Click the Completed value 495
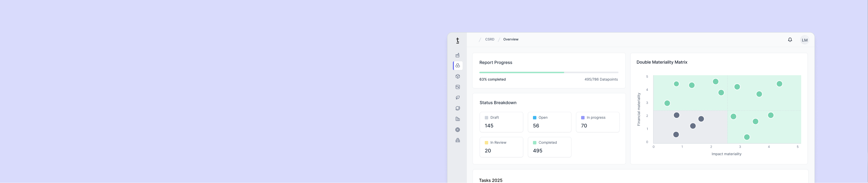Viewport: 868px width, 183px height. click(x=538, y=151)
